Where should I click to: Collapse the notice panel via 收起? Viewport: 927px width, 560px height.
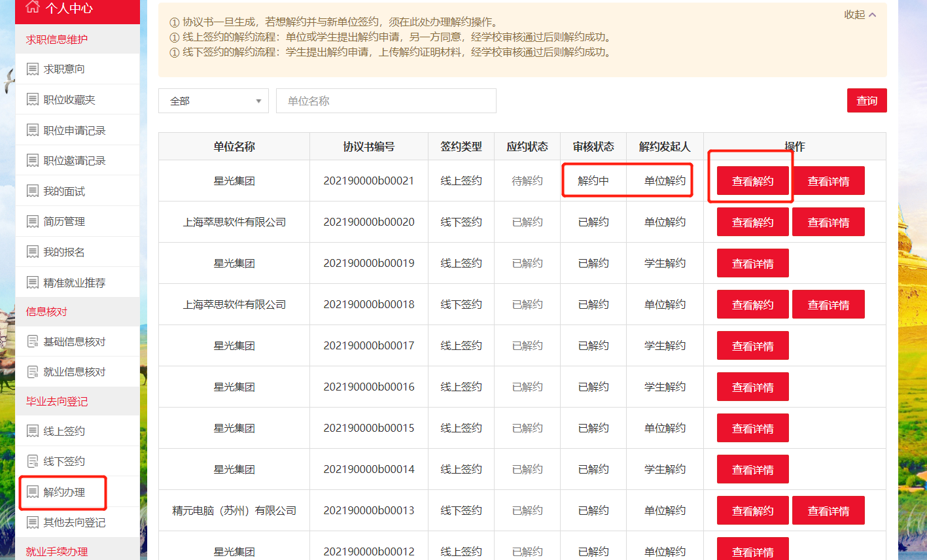(x=860, y=14)
